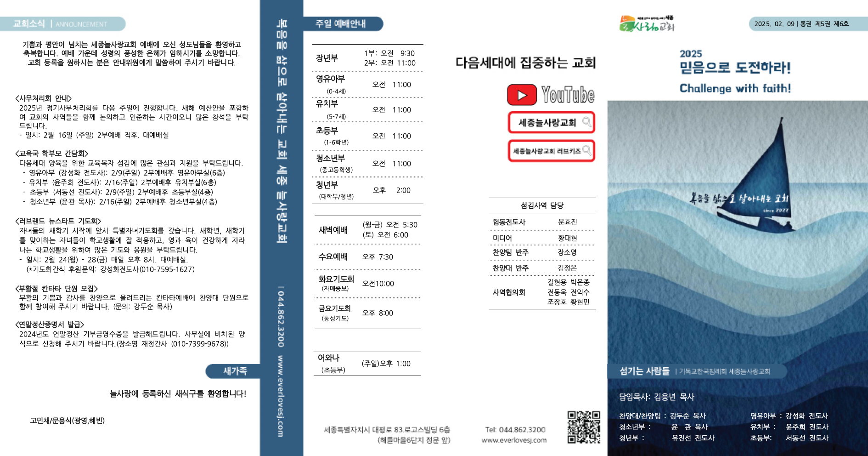Click the 초등부 (1-6학년) row label
Screen dimensions: 868x456
coord(332,136)
